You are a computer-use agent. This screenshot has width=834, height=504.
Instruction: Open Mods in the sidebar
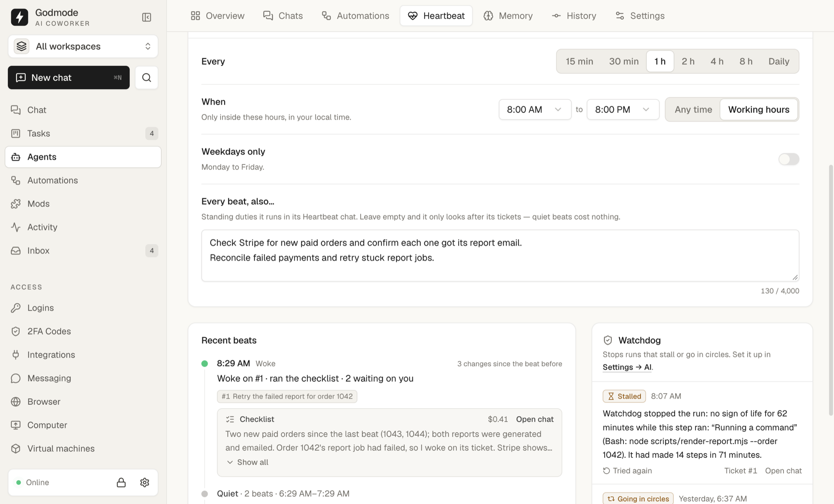pos(83,204)
